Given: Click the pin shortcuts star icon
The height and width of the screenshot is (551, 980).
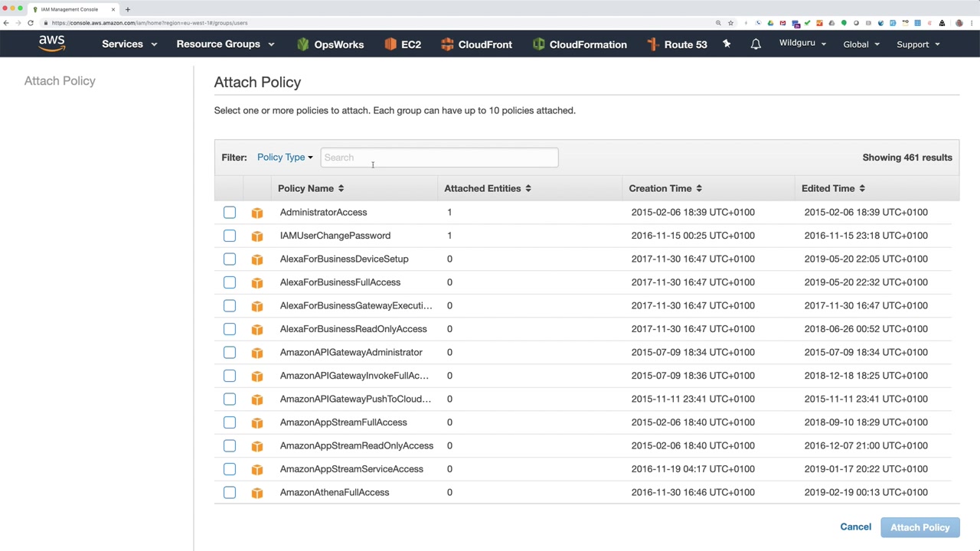Looking at the screenshot, I should click(x=727, y=44).
